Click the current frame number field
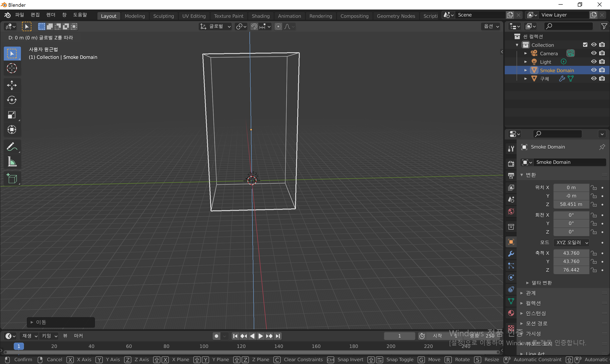 pos(400,336)
